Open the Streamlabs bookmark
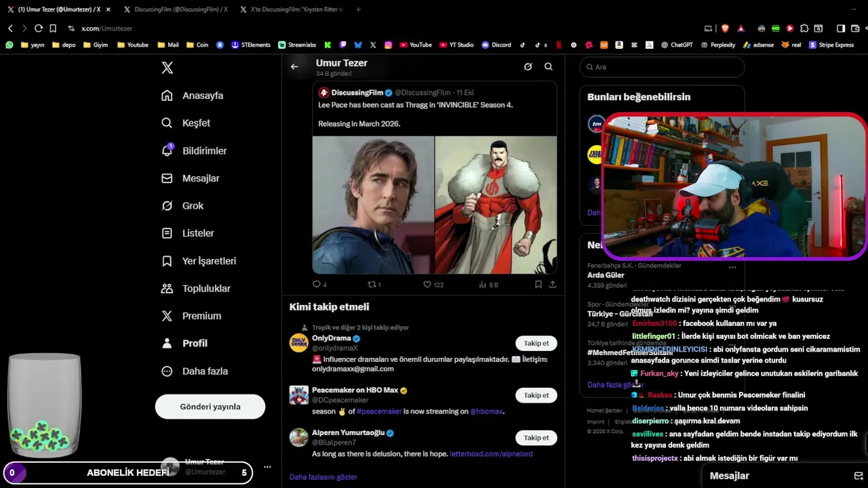868x488 pixels. 297,45
